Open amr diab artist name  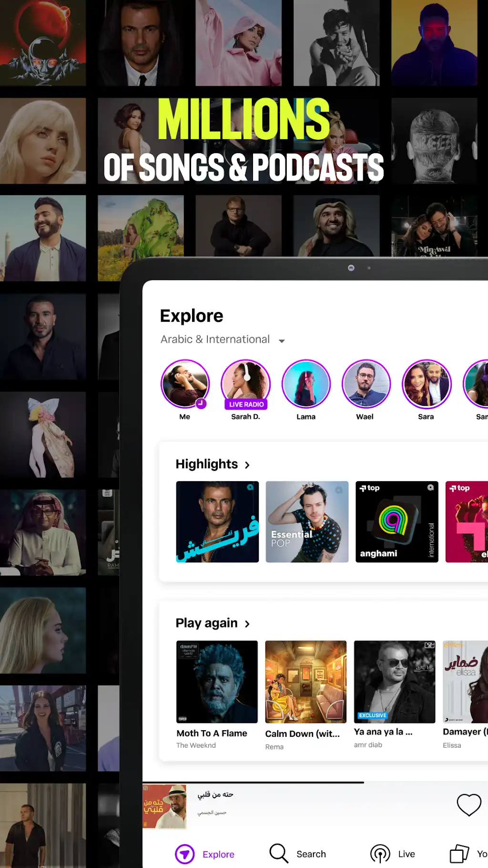[x=368, y=744]
